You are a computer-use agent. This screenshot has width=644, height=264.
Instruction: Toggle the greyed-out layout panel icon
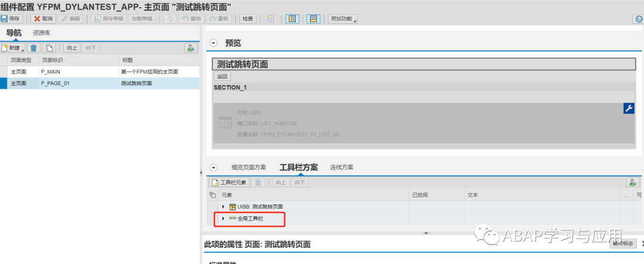click(271, 19)
